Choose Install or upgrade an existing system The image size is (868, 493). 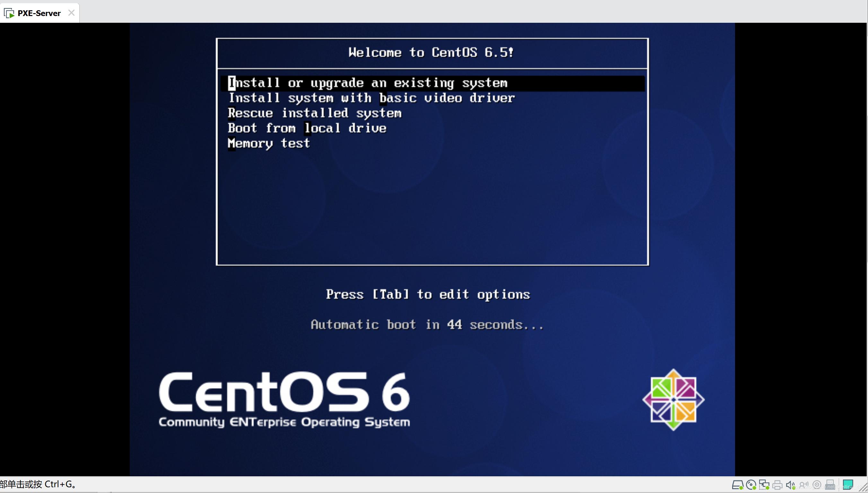pyautogui.click(x=368, y=82)
